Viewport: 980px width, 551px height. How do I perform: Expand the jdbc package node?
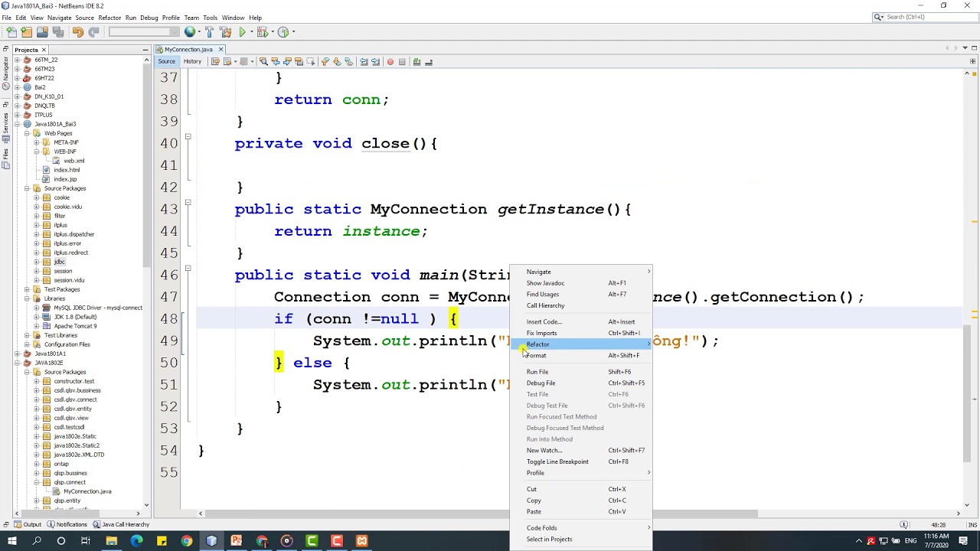(36, 262)
